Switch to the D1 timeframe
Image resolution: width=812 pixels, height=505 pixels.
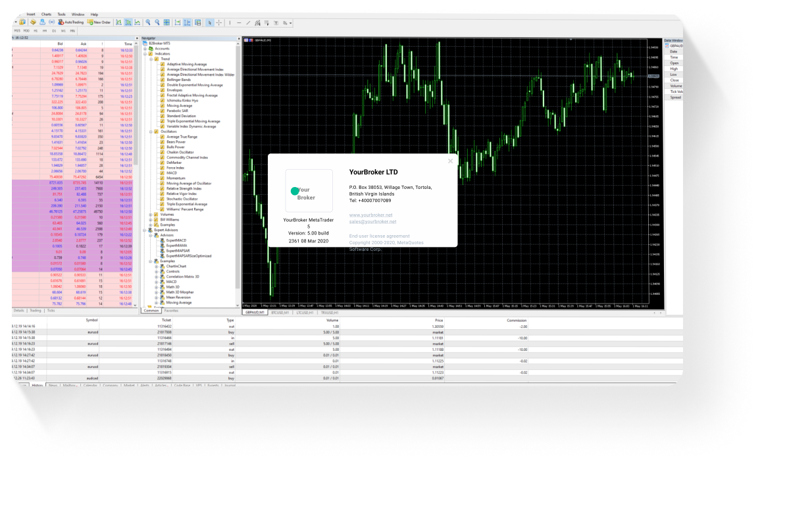54,31
